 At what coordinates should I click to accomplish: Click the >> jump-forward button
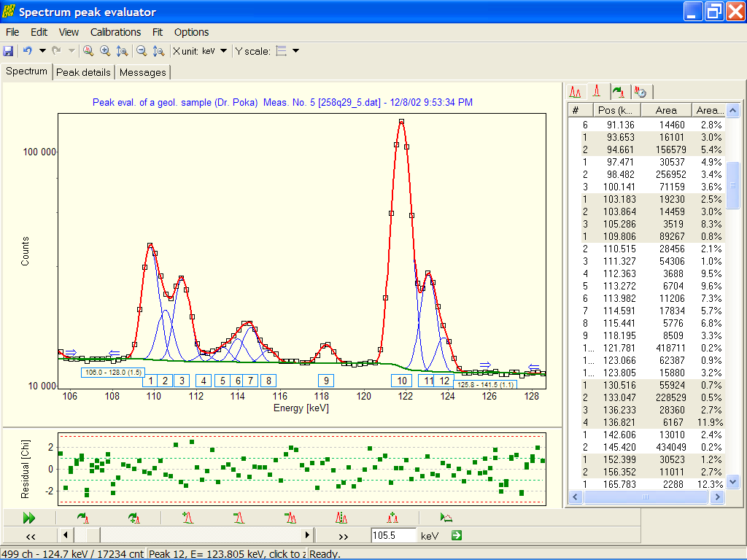pyautogui.click(x=343, y=536)
